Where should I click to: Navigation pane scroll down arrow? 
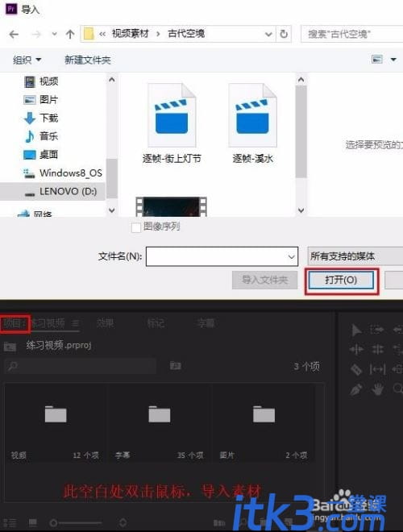click(x=112, y=210)
